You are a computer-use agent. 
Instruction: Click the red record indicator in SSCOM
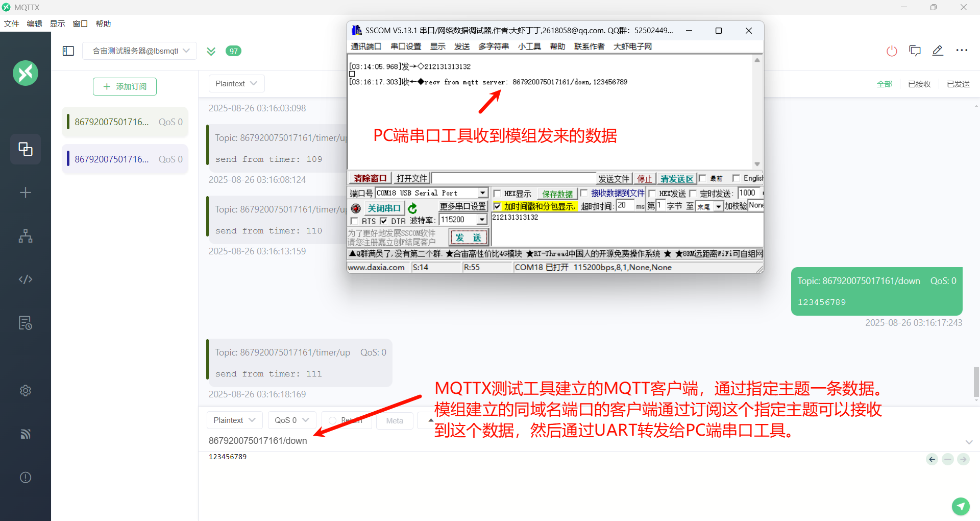tap(356, 208)
